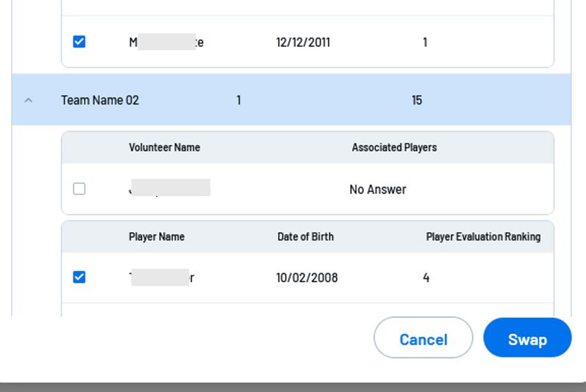Image resolution: width=586 pixels, height=392 pixels.
Task: Uncheck the player born 12/12/2011
Action: pos(79,42)
